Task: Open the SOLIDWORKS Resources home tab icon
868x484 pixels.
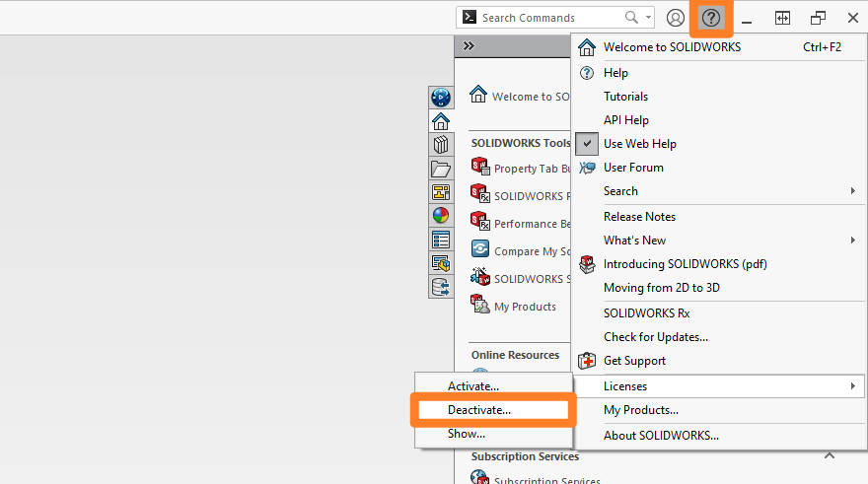Action: (441, 121)
